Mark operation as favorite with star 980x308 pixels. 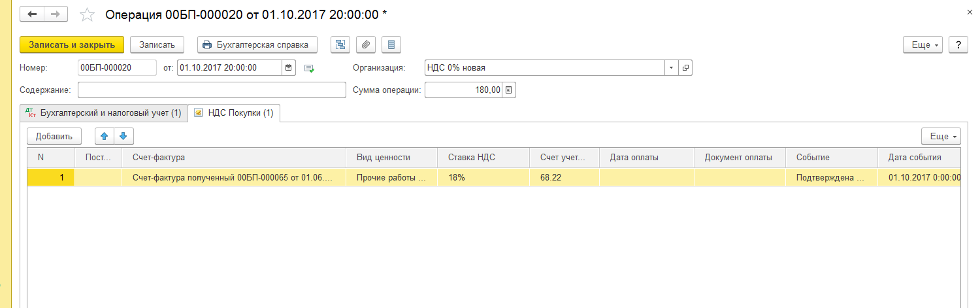click(x=86, y=14)
